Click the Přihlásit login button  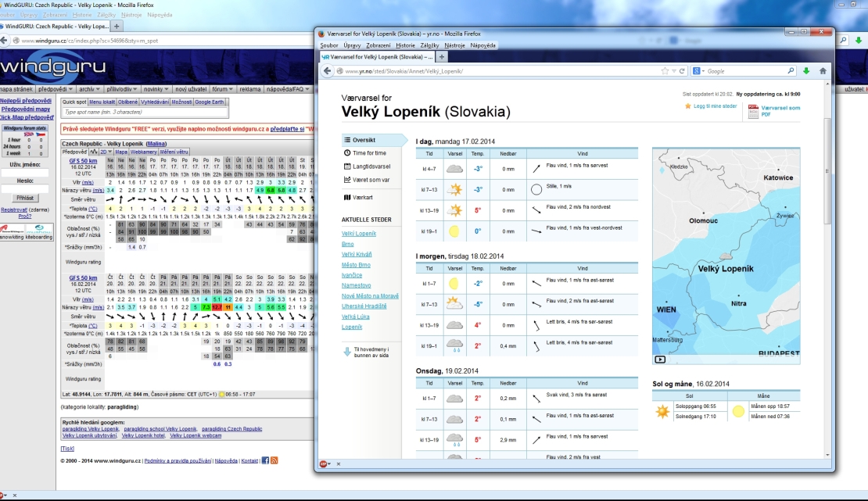pos(25,198)
